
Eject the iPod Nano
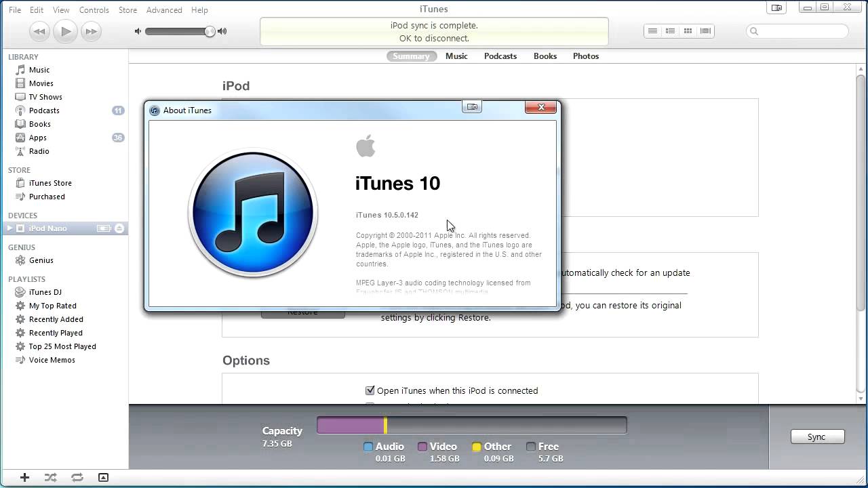[x=119, y=228]
